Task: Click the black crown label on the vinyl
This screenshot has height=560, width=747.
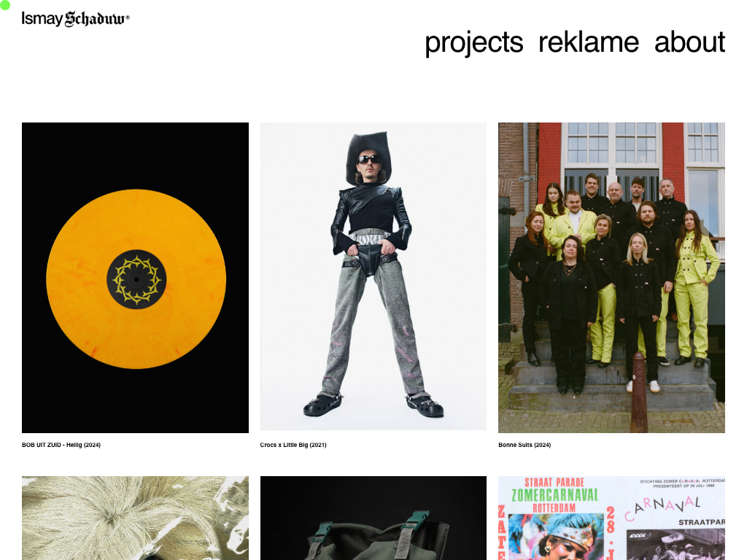Action: [x=136, y=279]
